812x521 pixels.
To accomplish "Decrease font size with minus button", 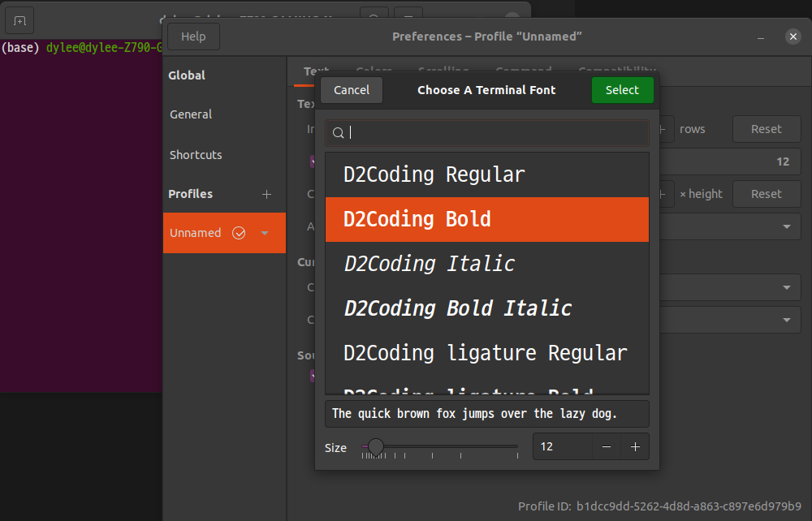I will [607, 446].
